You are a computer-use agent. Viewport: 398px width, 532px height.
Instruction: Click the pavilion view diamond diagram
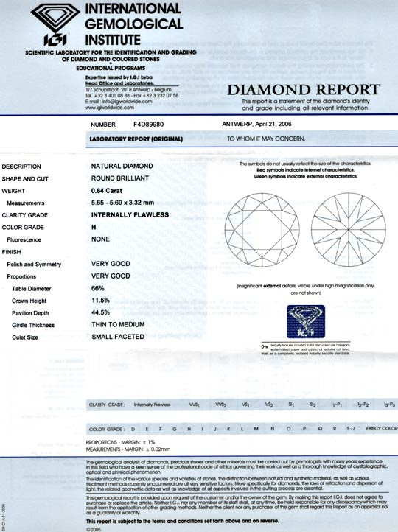pyautogui.click(x=349, y=230)
